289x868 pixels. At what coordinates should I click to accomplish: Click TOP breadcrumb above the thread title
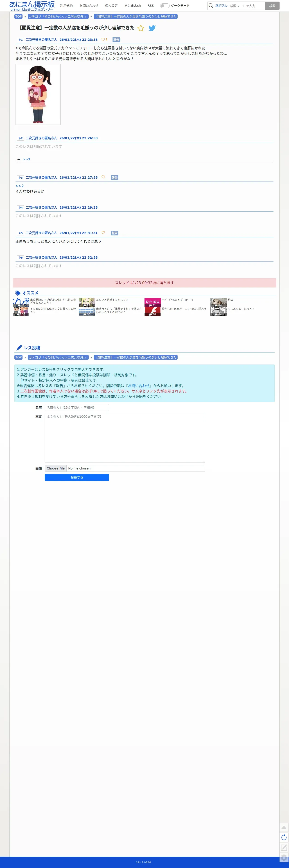(18, 16)
